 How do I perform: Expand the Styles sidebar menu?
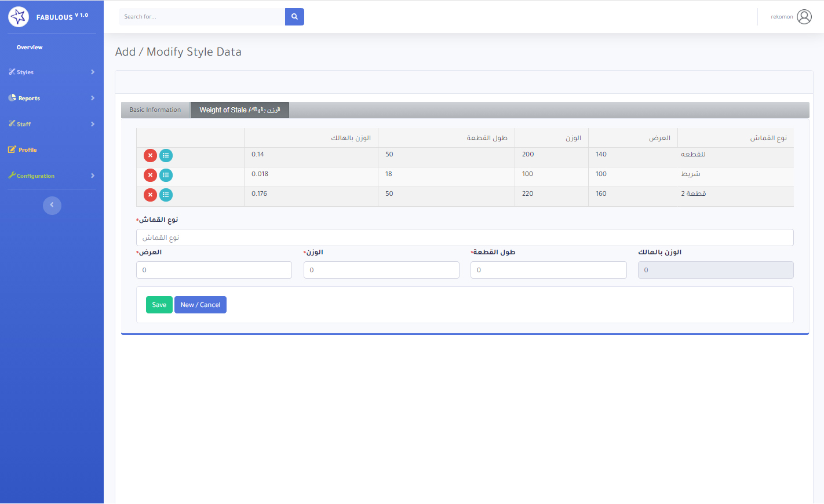pyautogui.click(x=52, y=72)
